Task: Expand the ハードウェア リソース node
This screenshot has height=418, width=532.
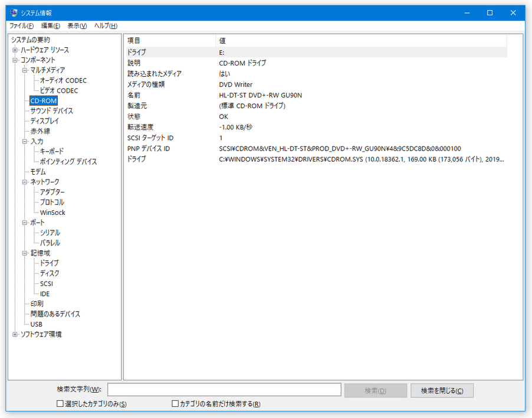Action: [15, 50]
